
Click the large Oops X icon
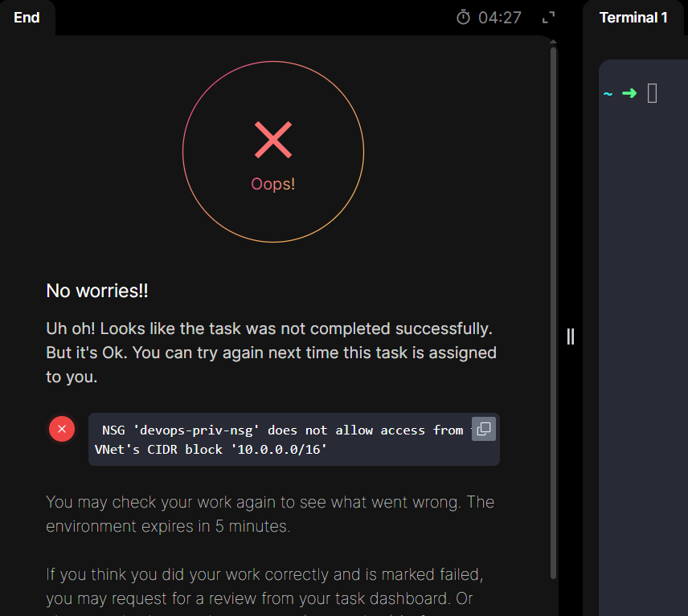pos(273,140)
